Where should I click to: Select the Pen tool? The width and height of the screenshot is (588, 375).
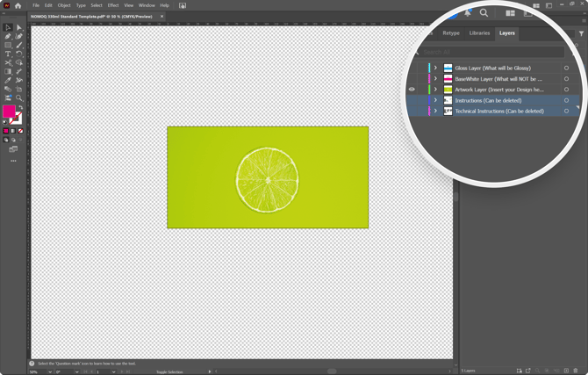point(8,36)
